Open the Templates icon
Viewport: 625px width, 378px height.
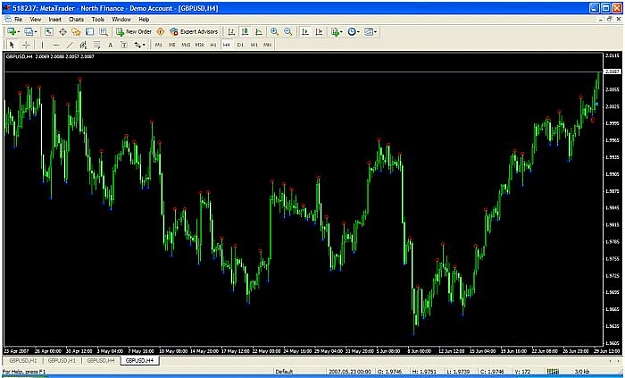369,32
